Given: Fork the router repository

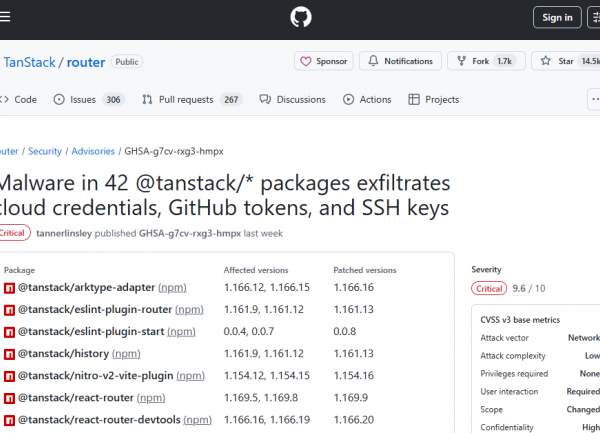Looking at the screenshot, I should (486, 61).
